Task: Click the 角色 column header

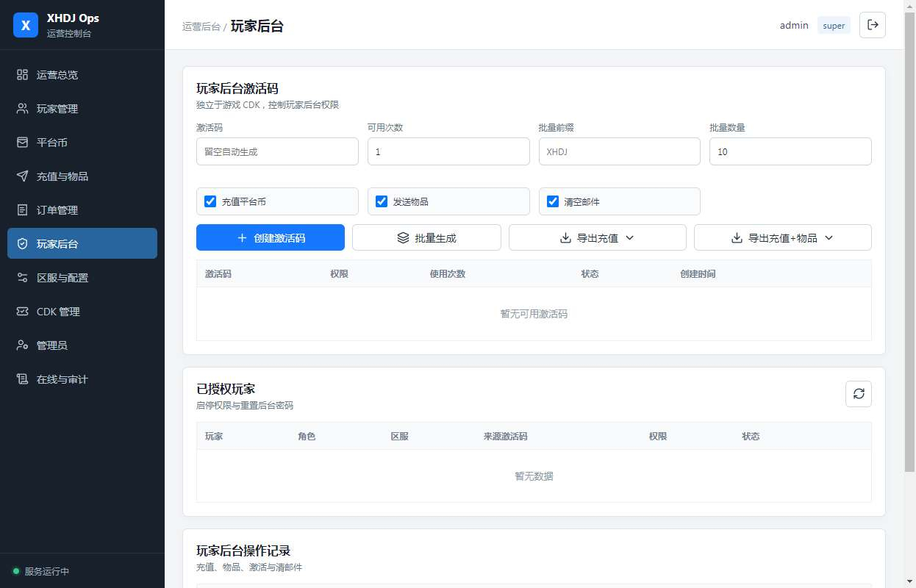Action: click(x=307, y=437)
